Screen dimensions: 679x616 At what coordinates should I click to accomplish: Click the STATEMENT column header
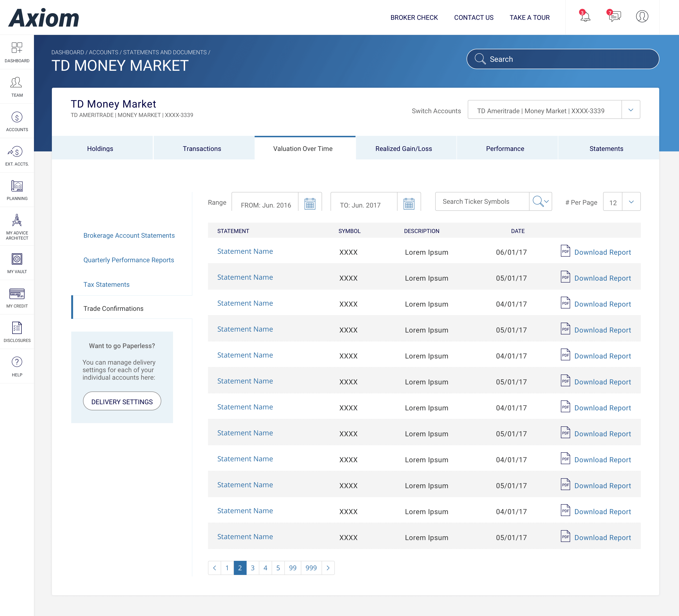coord(233,231)
